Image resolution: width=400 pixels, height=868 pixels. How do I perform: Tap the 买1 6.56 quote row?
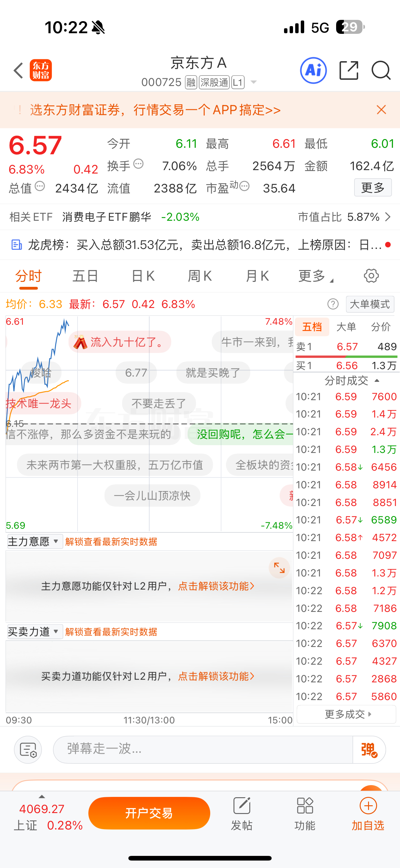(x=346, y=366)
